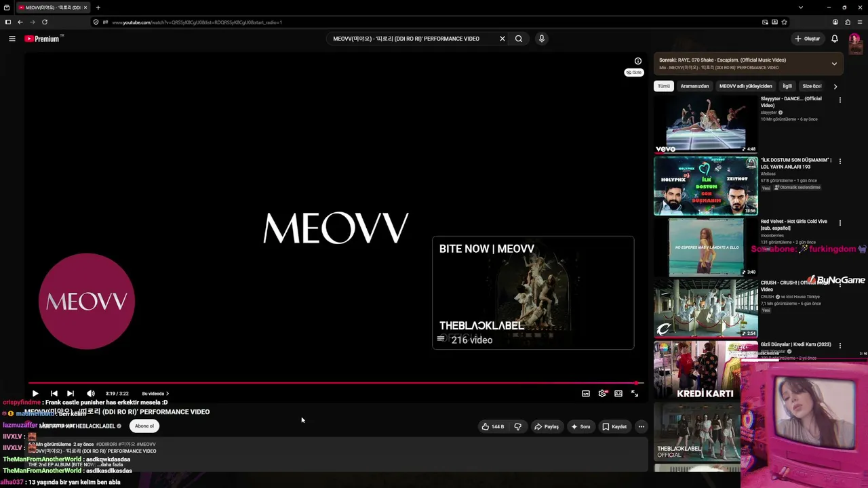
Task: Start voice search with the microphone
Action: [542, 39]
